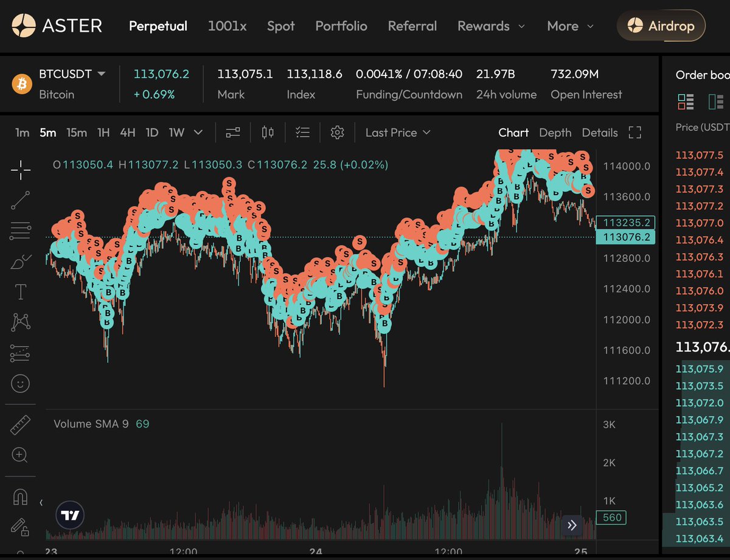Open chart settings gear icon
The height and width of the screenshot is (560, 730).
337,133
